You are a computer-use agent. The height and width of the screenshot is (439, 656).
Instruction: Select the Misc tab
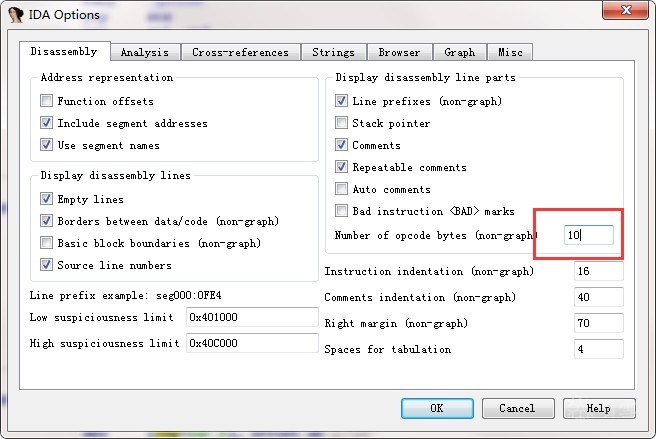click(510, 52)
